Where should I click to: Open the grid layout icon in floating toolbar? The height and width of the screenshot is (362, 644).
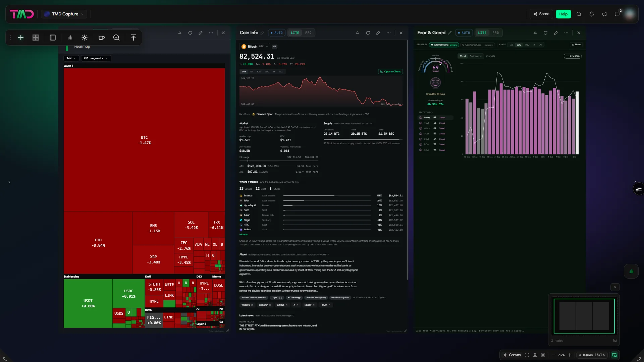[x=36, y=38]
